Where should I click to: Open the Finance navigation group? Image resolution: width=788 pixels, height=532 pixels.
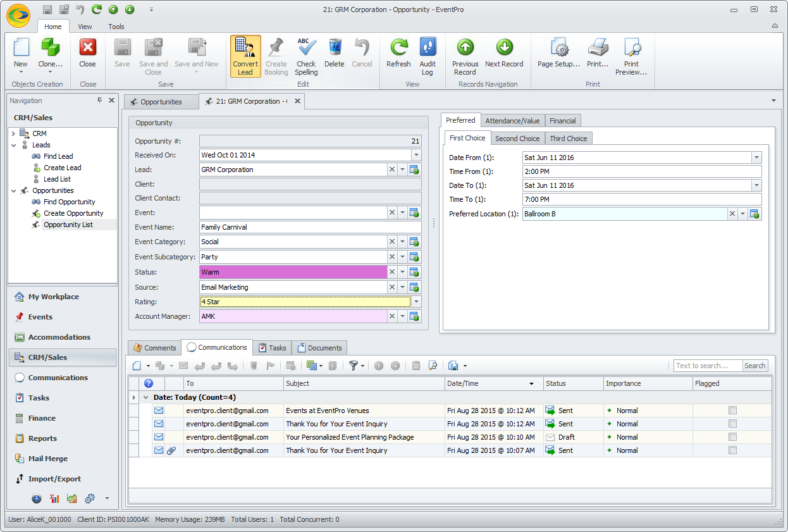coord(62,418)
